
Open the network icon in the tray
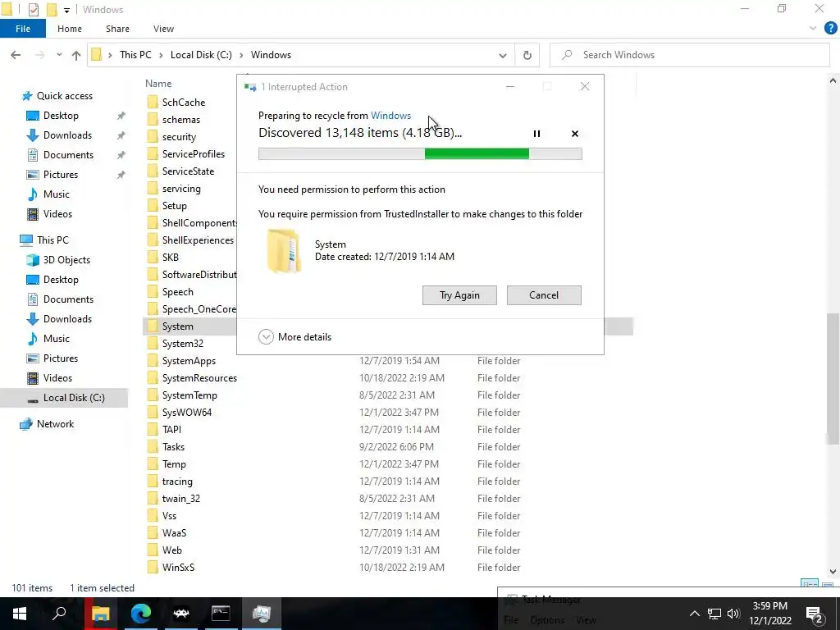point(714,614)
